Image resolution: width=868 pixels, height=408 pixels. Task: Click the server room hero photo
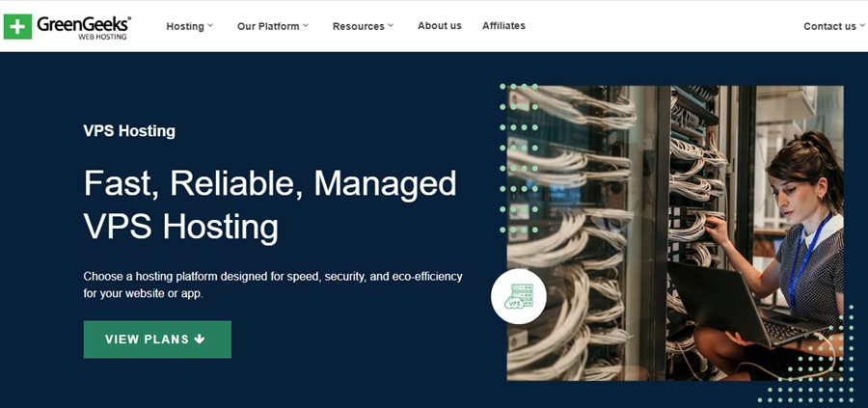coord(675,232)
